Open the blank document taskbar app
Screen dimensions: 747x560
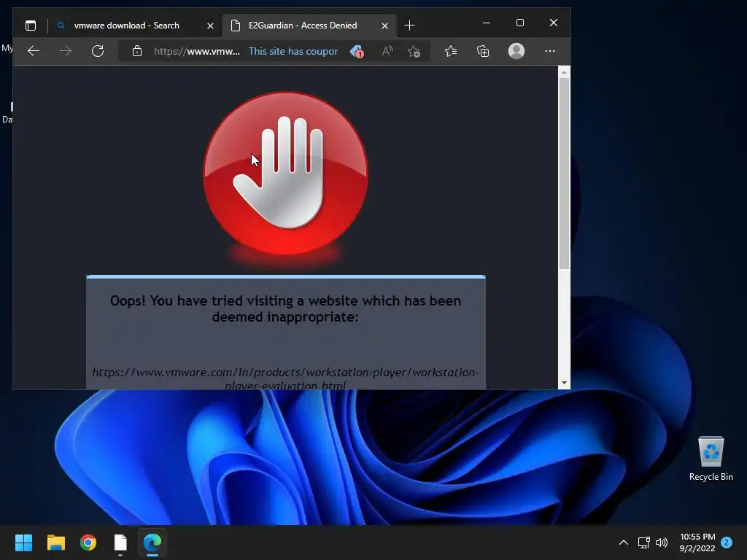click(120, 542)
